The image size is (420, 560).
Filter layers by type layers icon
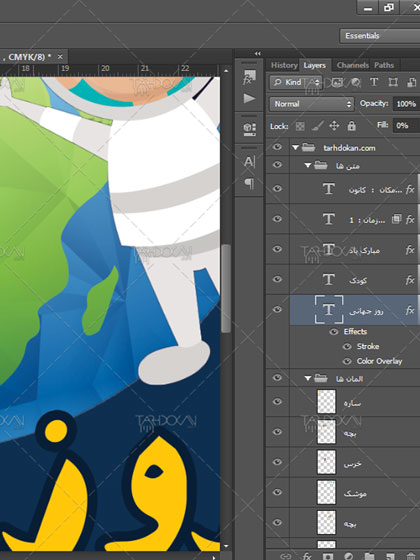[x=374, y=82]
